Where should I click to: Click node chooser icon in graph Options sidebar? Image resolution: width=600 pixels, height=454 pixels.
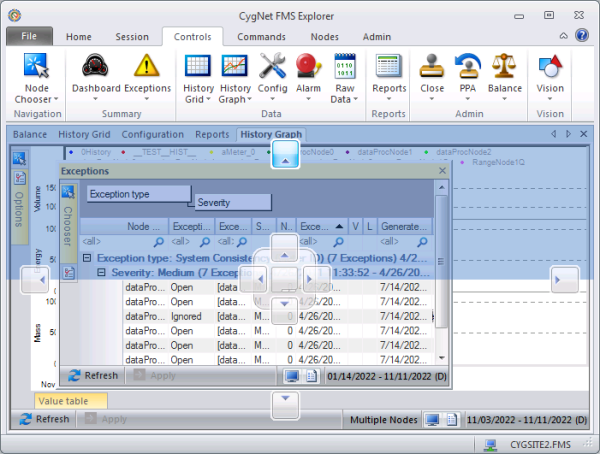(19, 158)
